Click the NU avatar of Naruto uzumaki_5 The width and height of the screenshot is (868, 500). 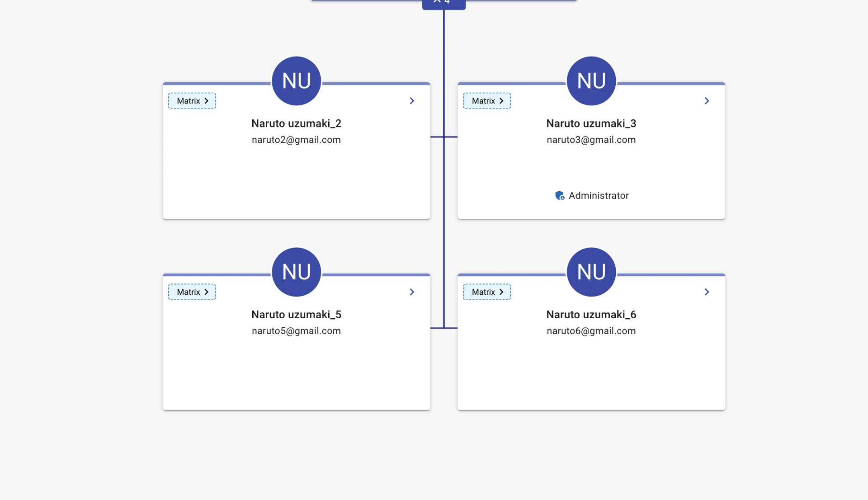[296, 272]
